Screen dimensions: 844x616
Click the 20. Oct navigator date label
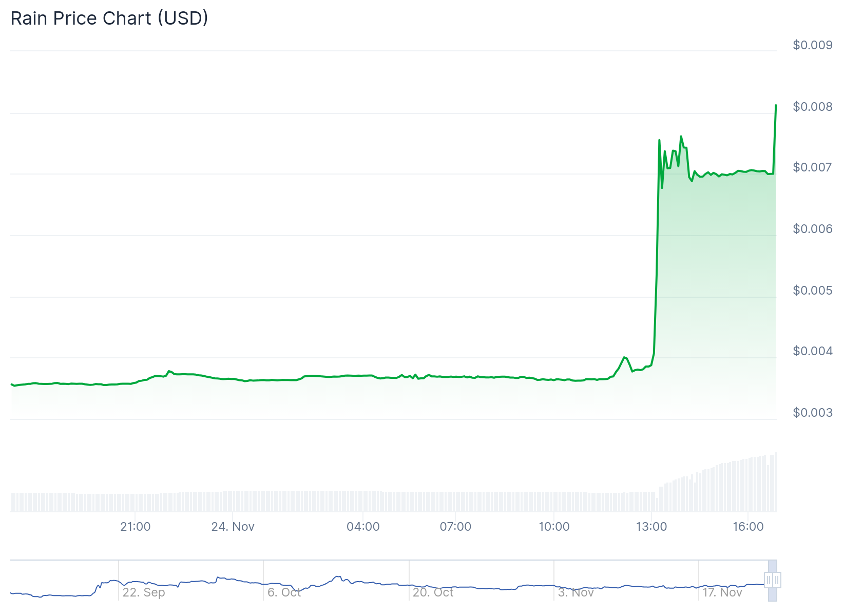pos(433,592)
